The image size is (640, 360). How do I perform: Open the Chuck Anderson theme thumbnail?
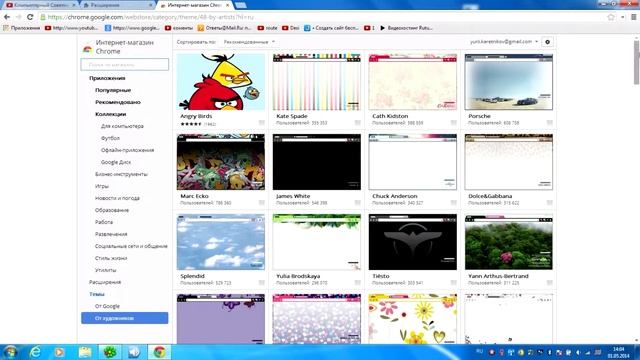[413, 162]
